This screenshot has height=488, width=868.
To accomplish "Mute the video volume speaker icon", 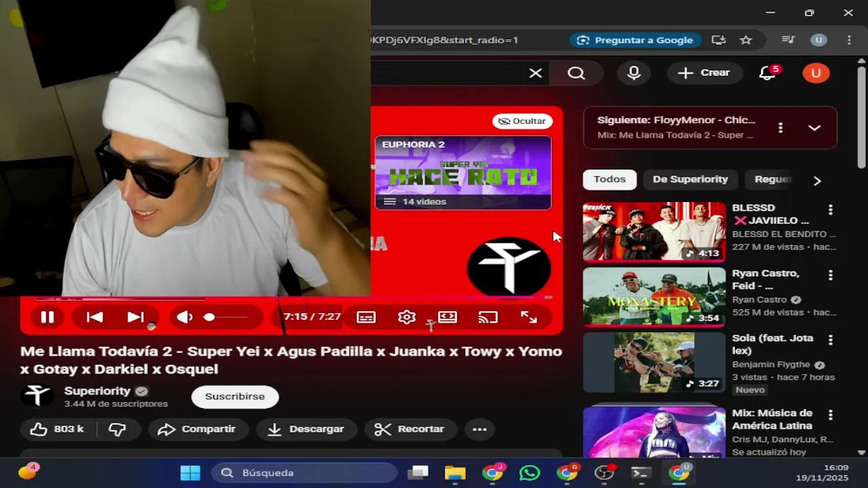I will (184, 317).
